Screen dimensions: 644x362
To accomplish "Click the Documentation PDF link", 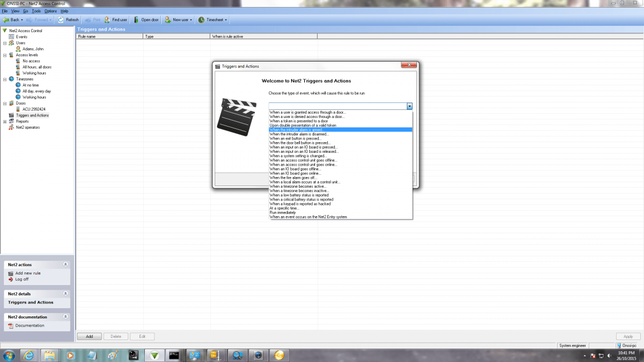I will 30,326.
